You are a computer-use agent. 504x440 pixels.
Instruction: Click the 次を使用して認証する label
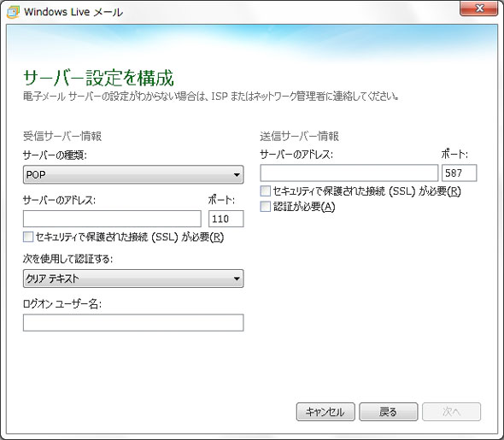point(67,259)
